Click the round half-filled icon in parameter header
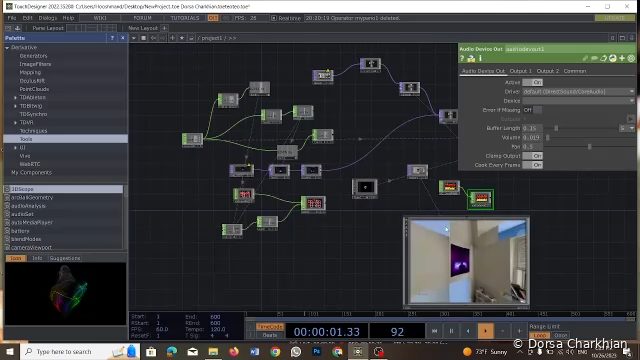 point(613,59)
